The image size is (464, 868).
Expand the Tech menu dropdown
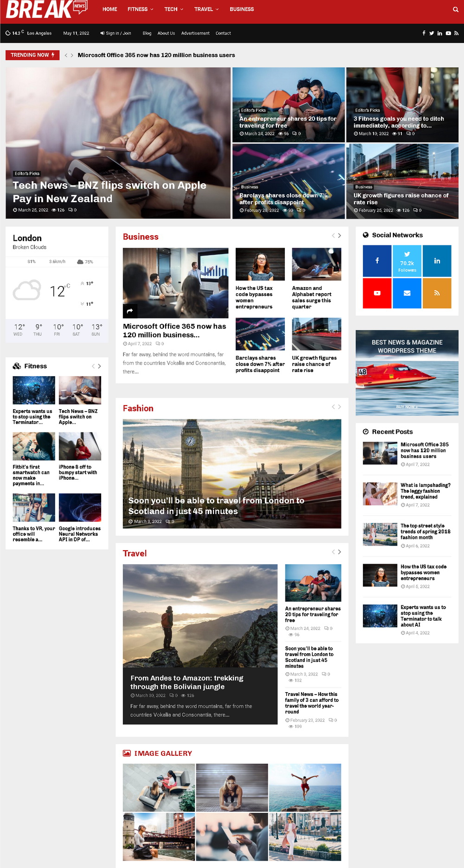174,9
